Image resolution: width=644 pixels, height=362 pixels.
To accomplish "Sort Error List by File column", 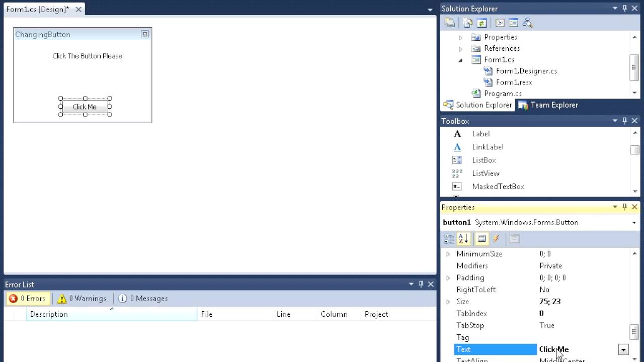I will click(234, 314).
